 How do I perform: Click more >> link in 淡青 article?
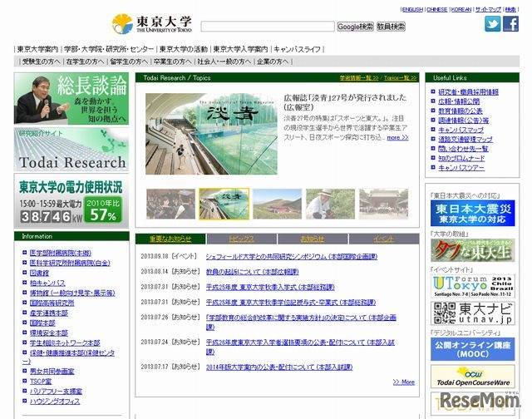(397, 137)
